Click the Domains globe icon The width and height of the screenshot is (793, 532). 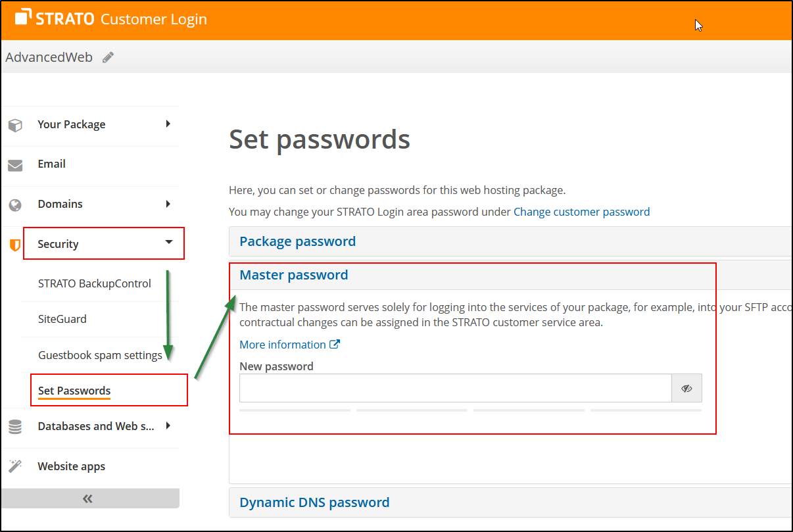[15, 205]
